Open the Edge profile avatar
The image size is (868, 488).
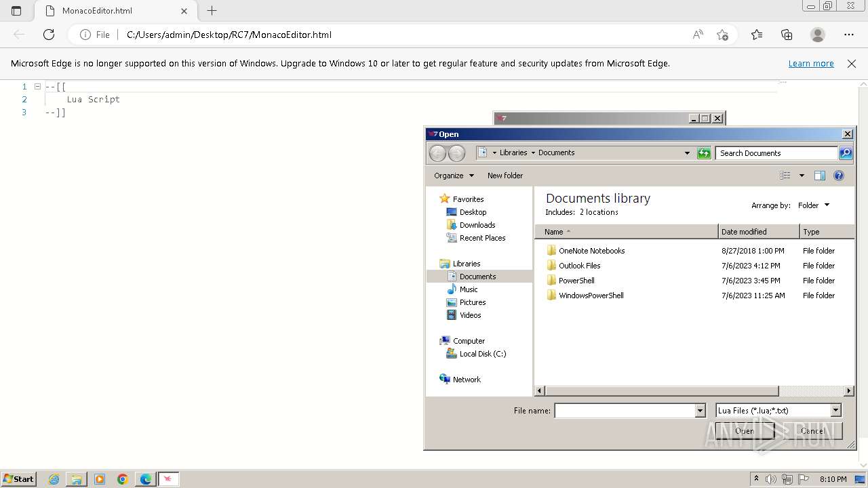point(818,35)
